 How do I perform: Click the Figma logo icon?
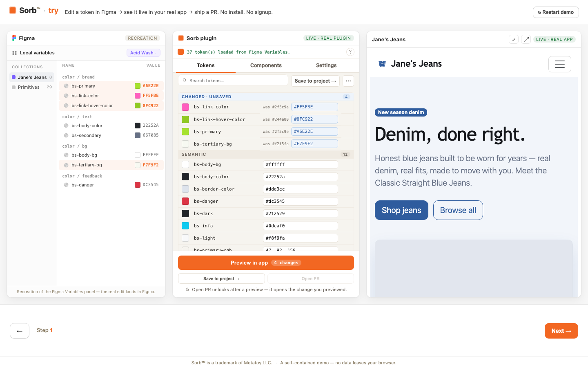pyautogui.click(x=14, y=38)
